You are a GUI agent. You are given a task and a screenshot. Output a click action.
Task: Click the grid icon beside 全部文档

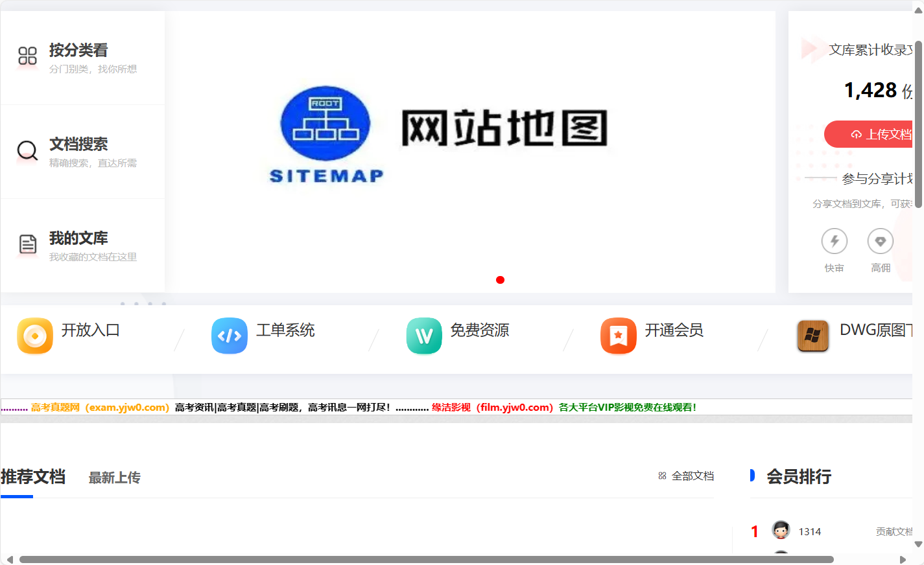tap(662, 476)
